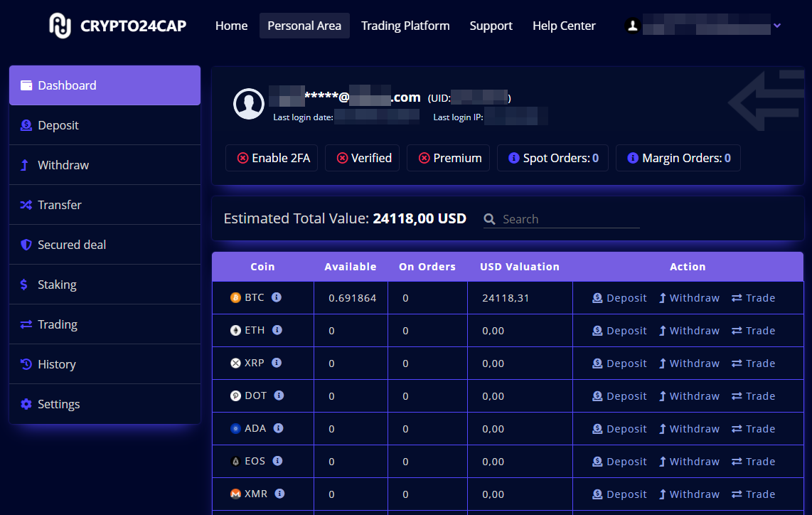Enable 2FA status button
Image resolution: width=812 pixels, height=515 pixels.
(x=274, y=158)
